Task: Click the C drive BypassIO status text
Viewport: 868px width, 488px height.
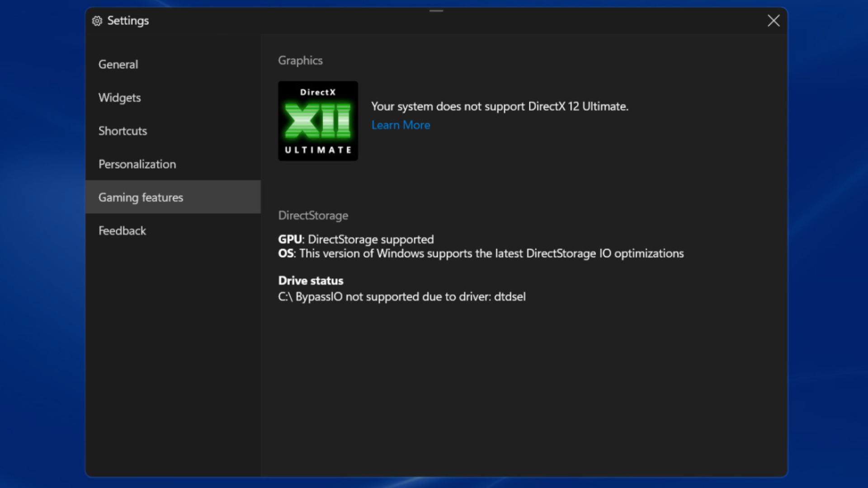Action: (x=401, y=297)
